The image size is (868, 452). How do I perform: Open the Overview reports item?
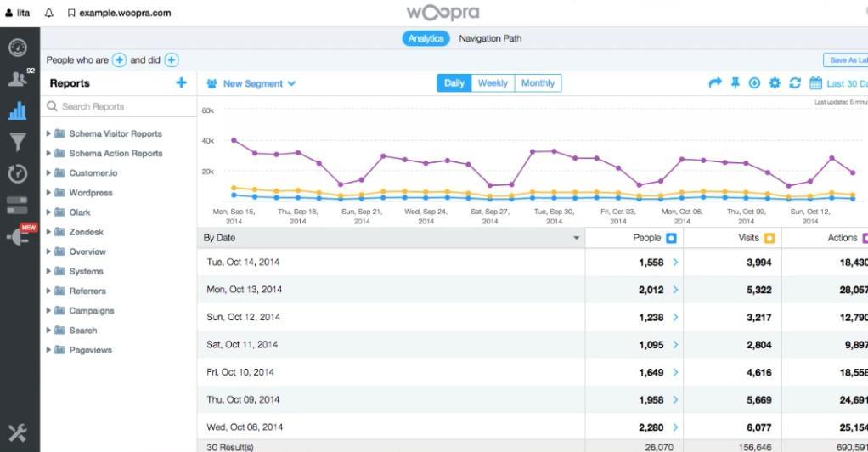[87, 251]
